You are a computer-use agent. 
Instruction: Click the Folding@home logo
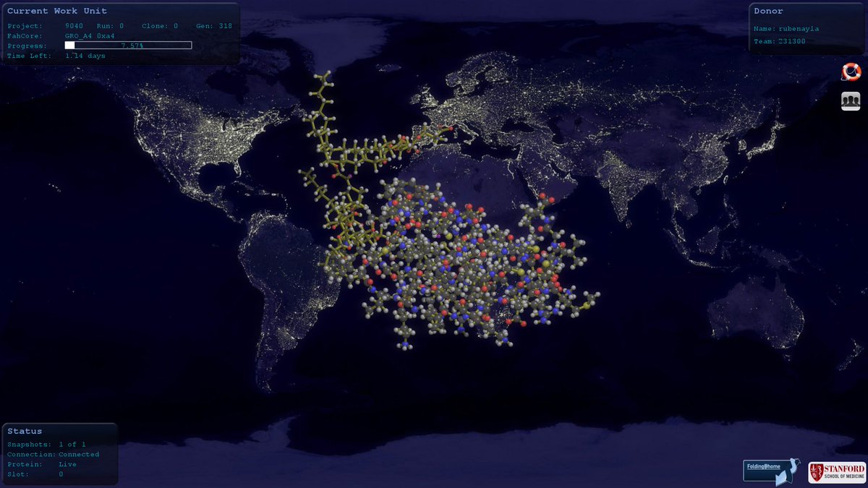(x=771, y=470)
